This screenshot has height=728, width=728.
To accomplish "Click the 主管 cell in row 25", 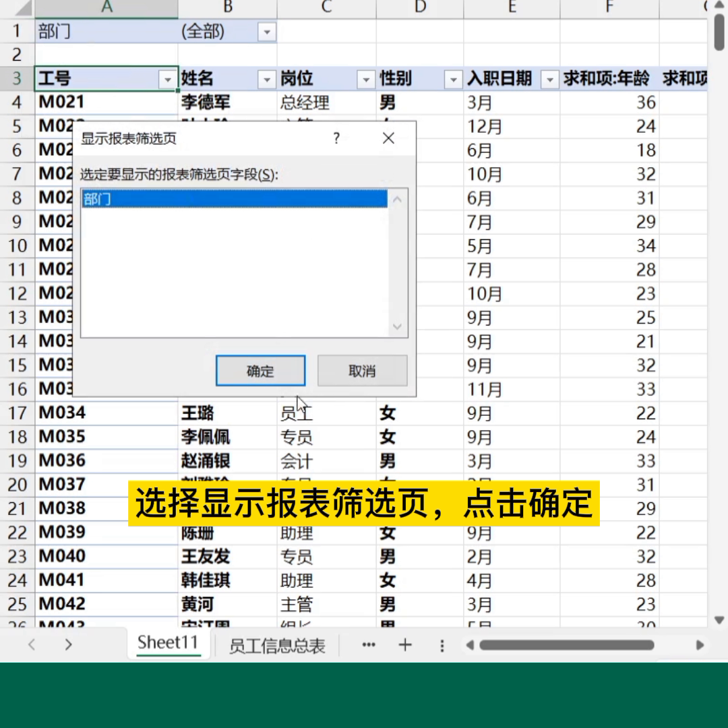I will pyautogui.click(x=326, y=604).
